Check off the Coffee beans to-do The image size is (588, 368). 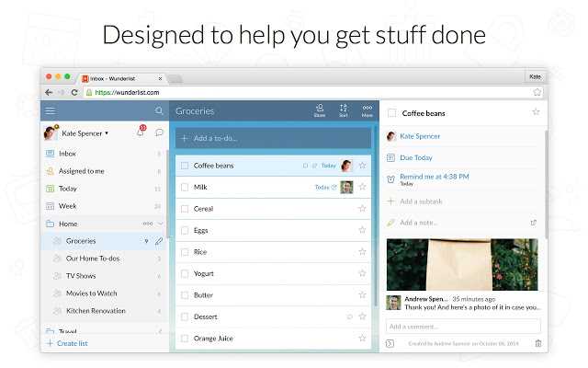coord(185,166)
